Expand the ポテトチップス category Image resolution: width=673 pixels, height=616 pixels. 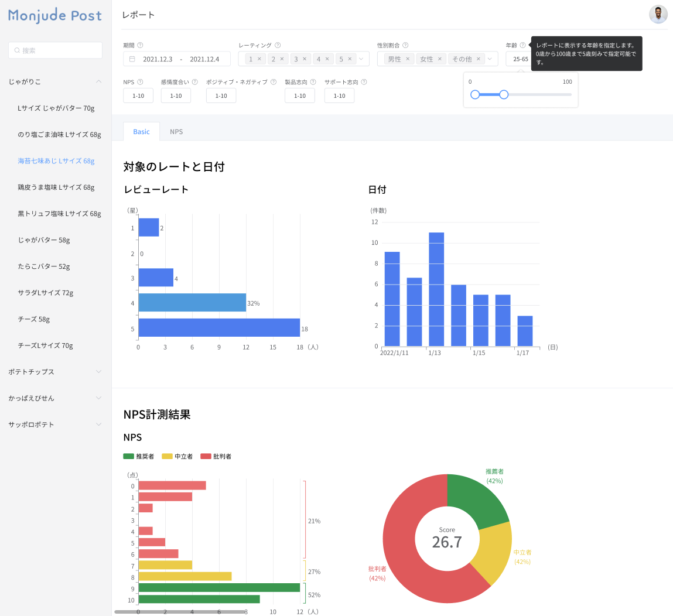coord(98,372)
